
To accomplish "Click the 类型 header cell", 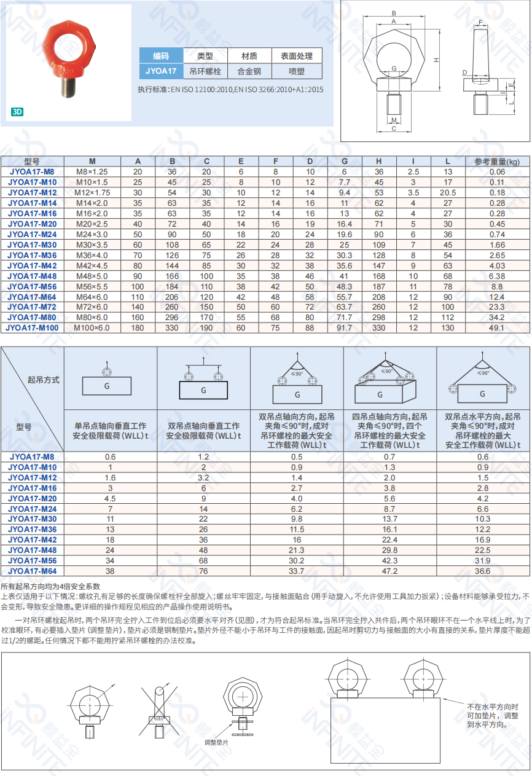I will (205, 56).
